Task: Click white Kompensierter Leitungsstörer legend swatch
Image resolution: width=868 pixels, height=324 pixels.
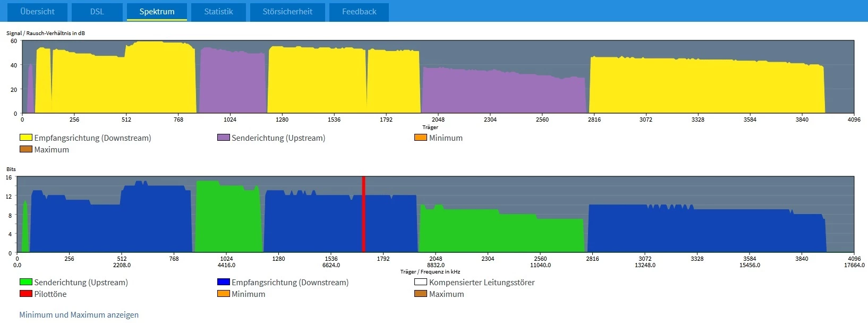Action: click(x=421, y=282)
